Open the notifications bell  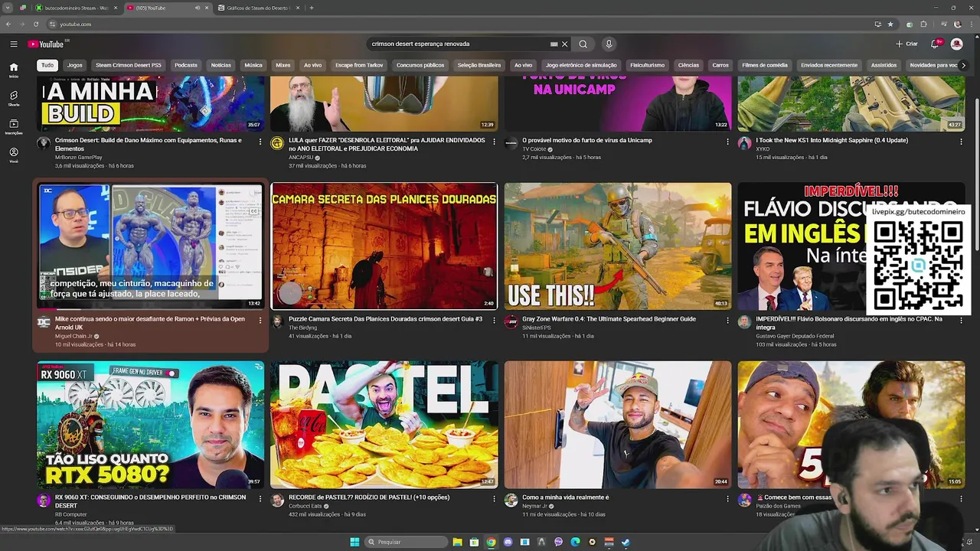pyautogui.click(x=935, y=44)
